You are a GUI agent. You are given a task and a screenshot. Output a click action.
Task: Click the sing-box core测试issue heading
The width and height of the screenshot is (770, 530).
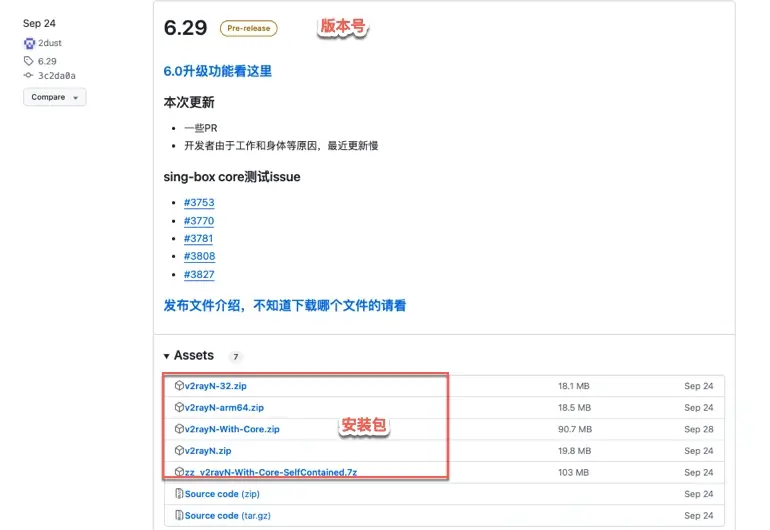232,177
